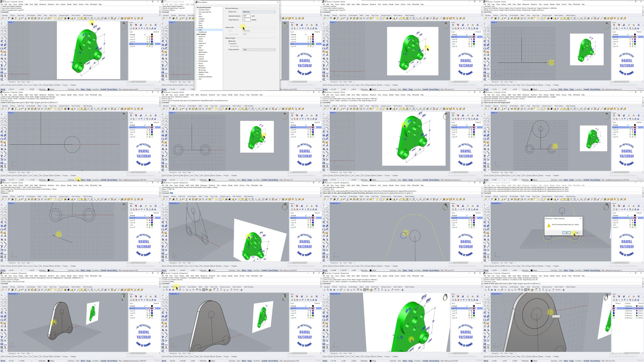Click the Absolute tolerance input field
The image size is (644, 362).
tap(246, 16)
